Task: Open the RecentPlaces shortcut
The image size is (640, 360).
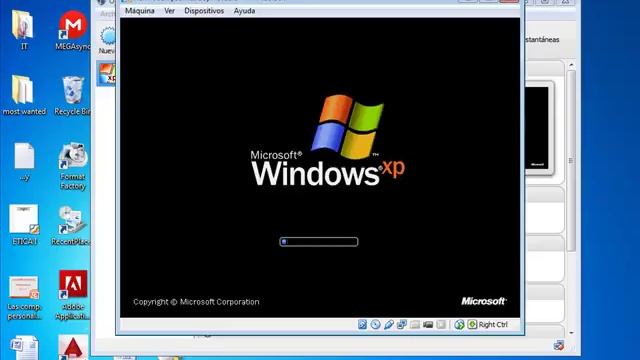Action: (71, 226)
